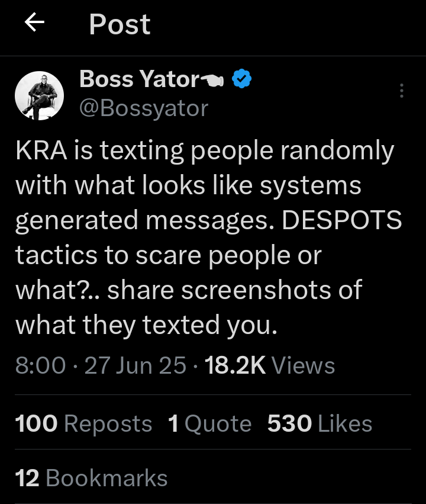Show the 100 Reposts list

coord(83,424)
